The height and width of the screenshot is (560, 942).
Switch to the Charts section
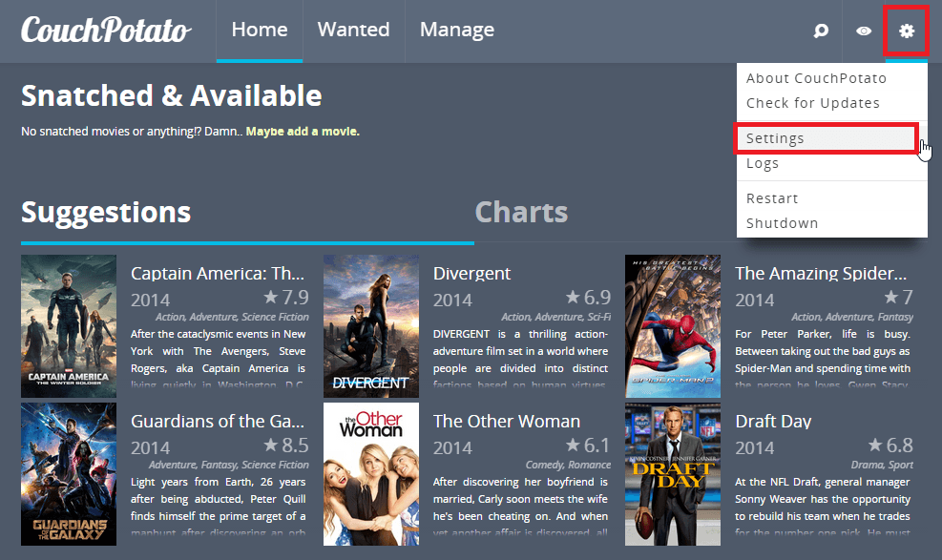coord(521,212)
